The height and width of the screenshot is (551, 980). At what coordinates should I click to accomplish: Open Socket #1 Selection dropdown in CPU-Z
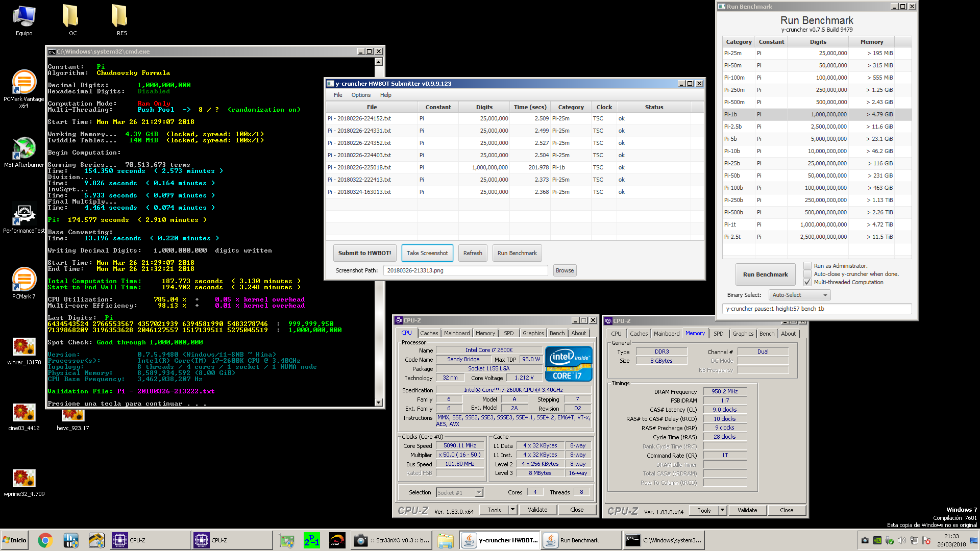coord(459,493)
